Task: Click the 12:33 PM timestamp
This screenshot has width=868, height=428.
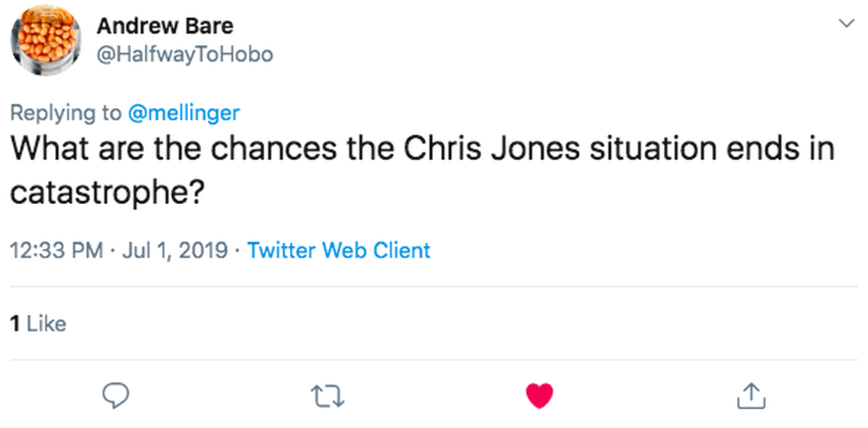Action: coord(56,250)
